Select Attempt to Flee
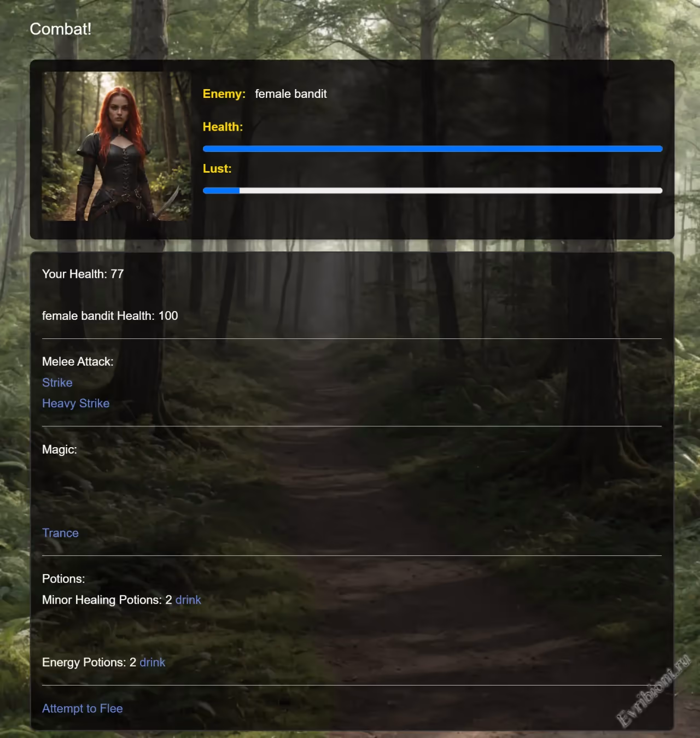Image resolution: width=700 pixels, height=738 pixels. tap(83, 708)
